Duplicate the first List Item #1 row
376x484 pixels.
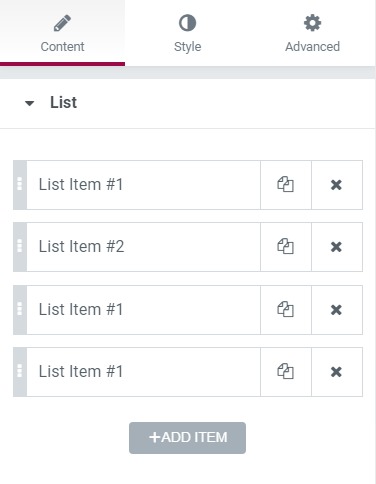286,185
